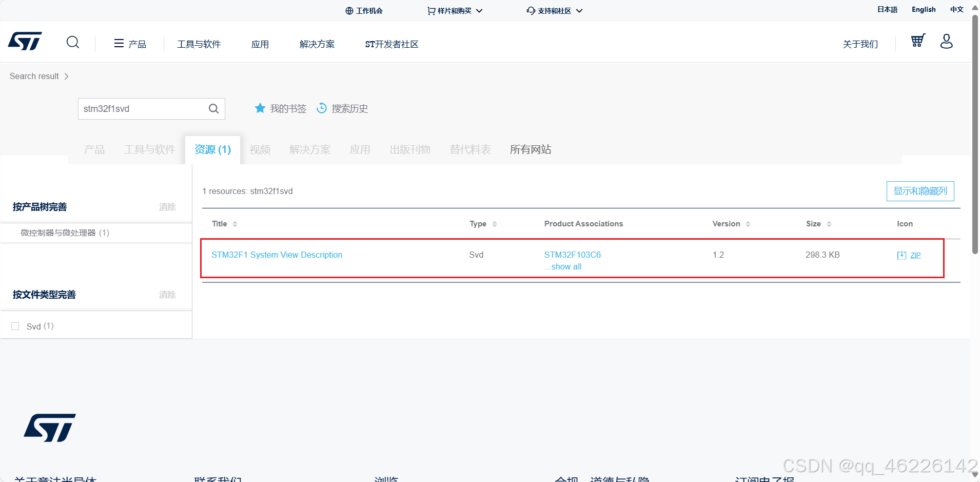Switch language to 日本語
Screen dimensions: 980x482
point(888,9)
